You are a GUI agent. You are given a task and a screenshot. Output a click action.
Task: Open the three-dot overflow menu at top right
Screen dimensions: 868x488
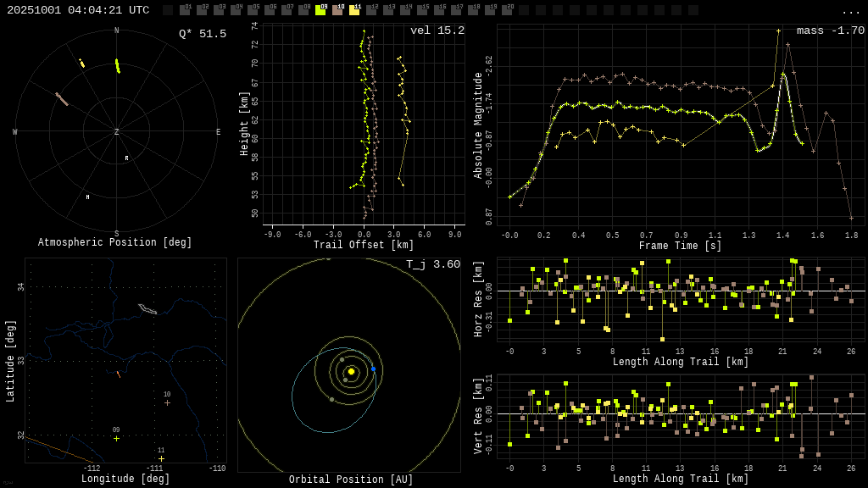850,11
